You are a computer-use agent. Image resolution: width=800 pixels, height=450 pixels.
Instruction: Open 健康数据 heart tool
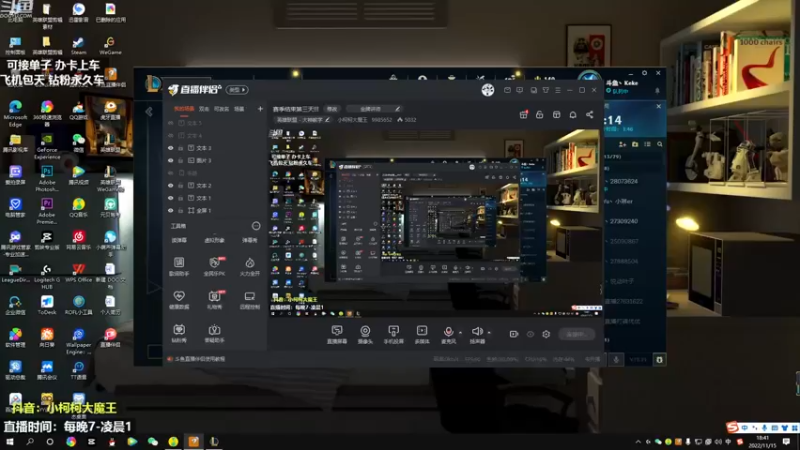coord(179,299)
